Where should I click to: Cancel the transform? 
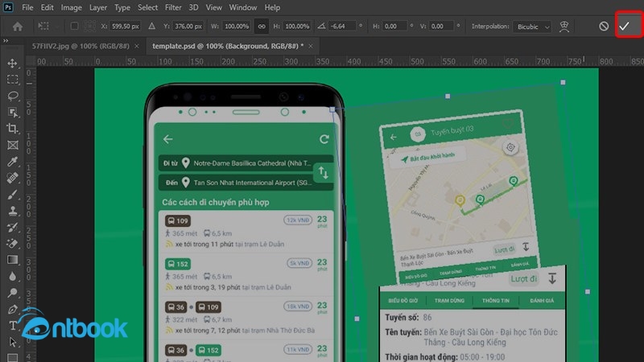click(603, 27)
